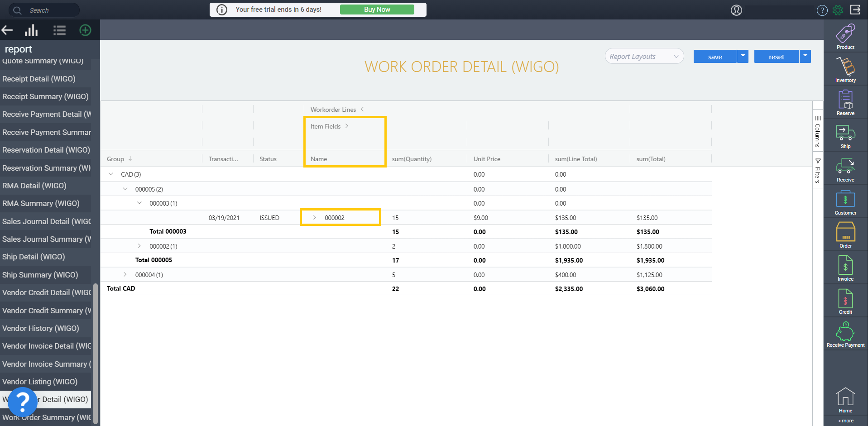The width and height of the screenshot is (868, 426).
Task: Open the help question mark icon in top bar
Action: coord(822,10)
